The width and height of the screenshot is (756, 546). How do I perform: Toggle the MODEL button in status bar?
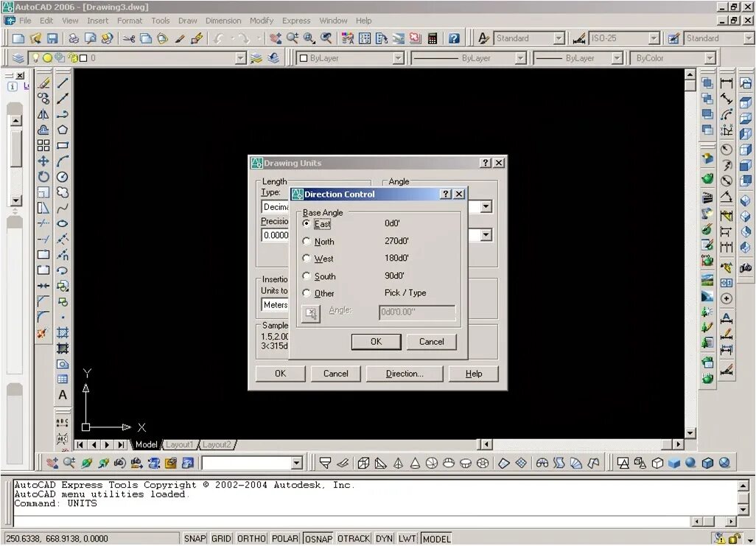[436, 539]
